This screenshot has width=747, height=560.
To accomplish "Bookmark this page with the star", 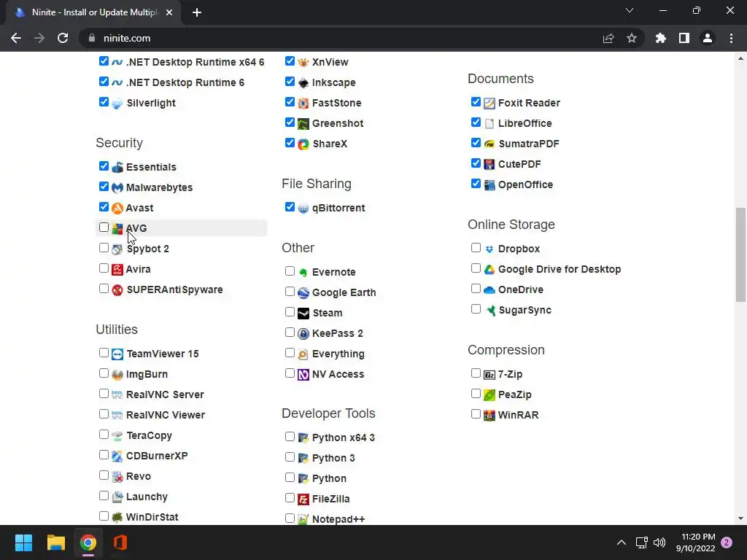I will tap(632, 38).
